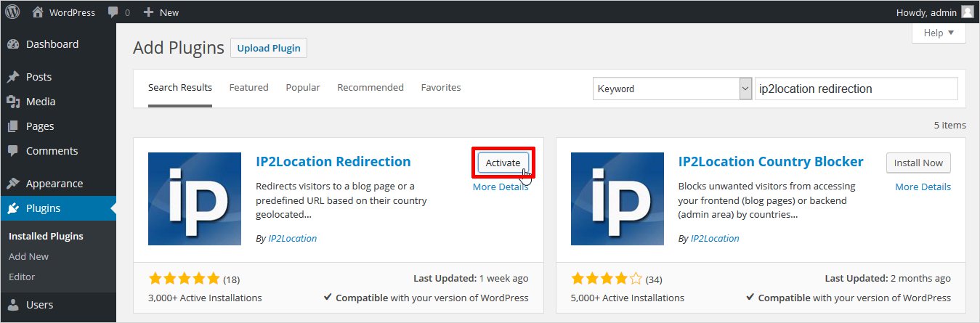Open the WordPress site home icon

(38, 12)
